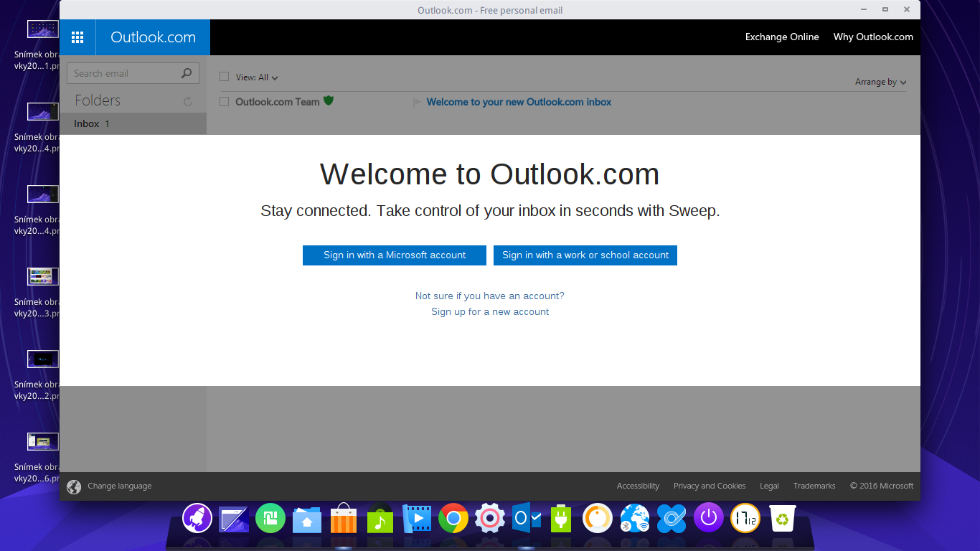The height and width of the screenshot is (551, 980).
Task: Open the Legal footer link
Action: click(x=769, y=486)
